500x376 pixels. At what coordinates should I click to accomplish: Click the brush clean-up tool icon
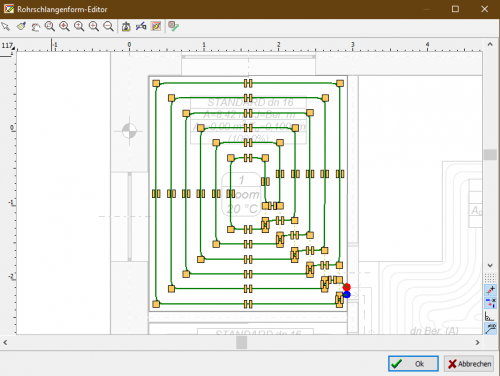[21, 26]
